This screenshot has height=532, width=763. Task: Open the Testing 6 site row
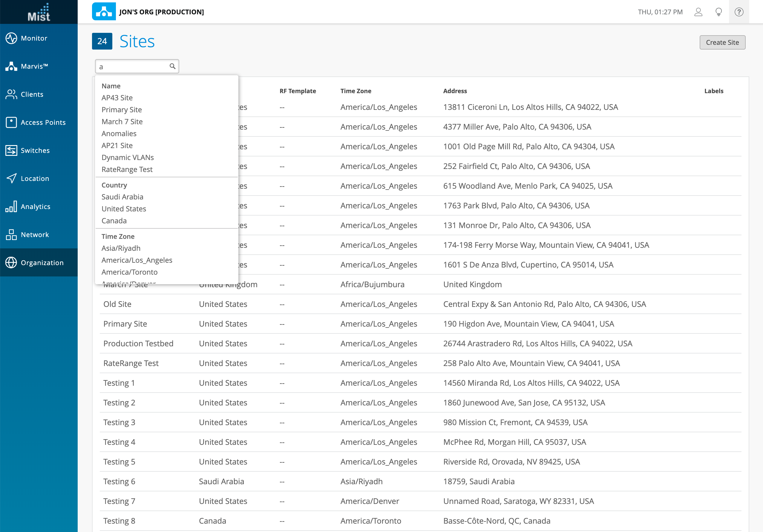[119, 481]
